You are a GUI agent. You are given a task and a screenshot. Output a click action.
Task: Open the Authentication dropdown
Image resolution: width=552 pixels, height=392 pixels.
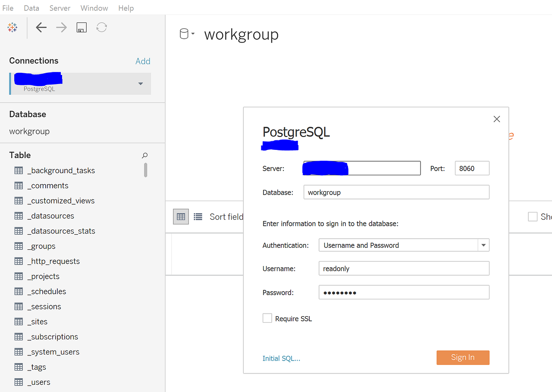click(x=483, y=245)
